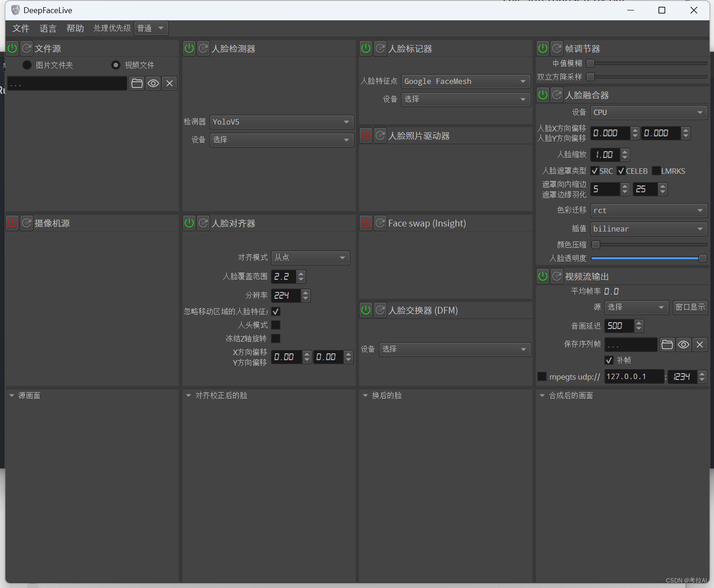
Task: Open the 帮助 menu
Action: coord(75,28)
